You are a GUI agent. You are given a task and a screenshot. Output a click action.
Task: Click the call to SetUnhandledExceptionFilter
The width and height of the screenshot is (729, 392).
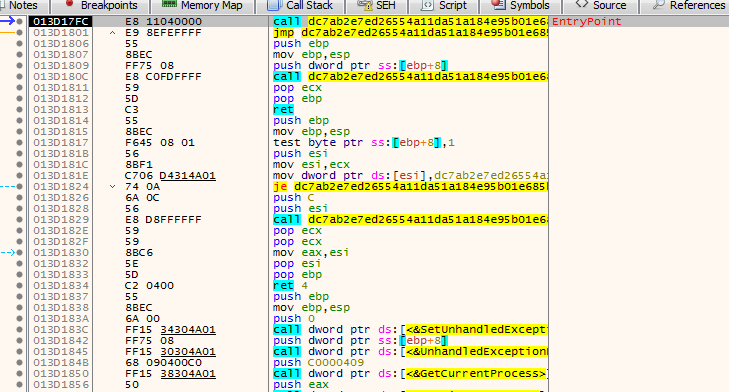coord(410,330)
